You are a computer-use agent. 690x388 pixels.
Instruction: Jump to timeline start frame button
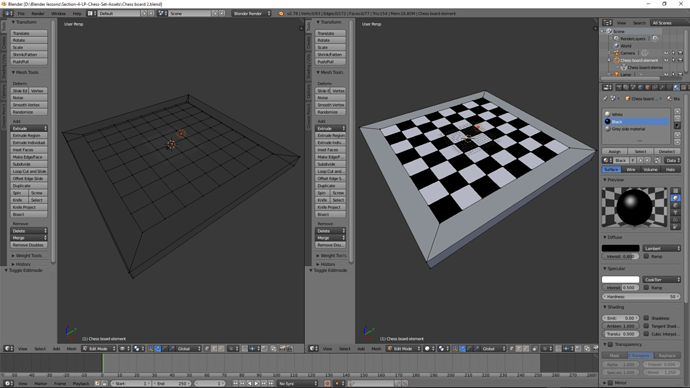pos(235,384)
